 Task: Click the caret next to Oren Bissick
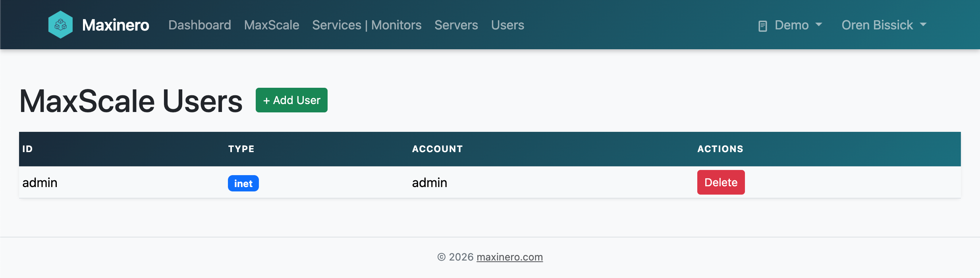(x=923, y=25)
